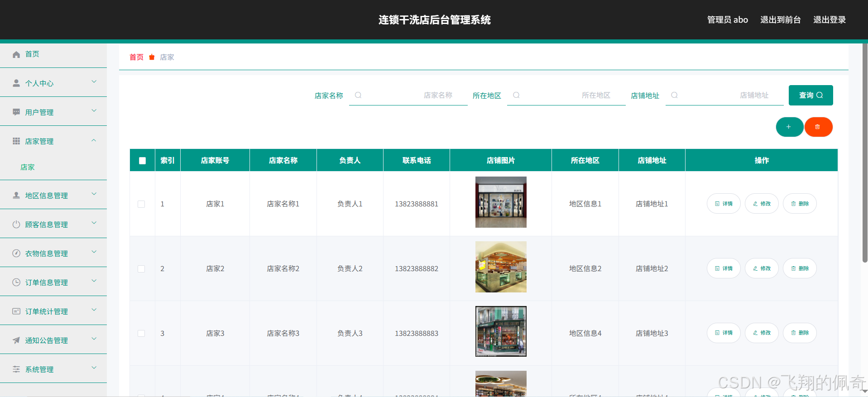868x397 pixels.
Task: Click 修改 for 店家3 row
Action: click(762, 333)
